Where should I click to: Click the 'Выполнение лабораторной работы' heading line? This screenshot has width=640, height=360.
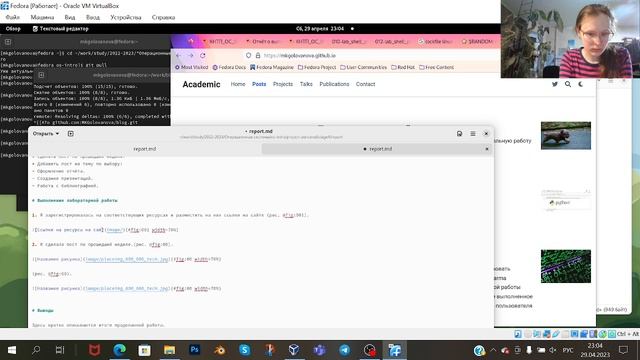[75, 200]
